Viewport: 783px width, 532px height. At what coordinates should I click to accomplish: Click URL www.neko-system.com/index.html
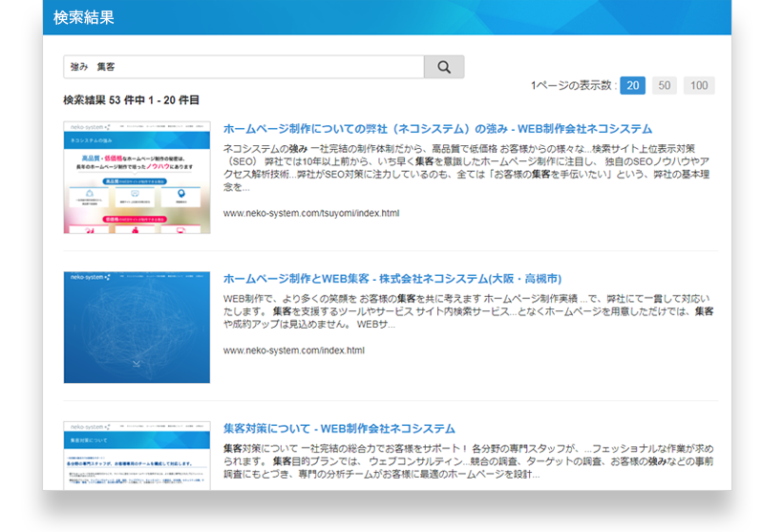[x=294, y=351]
